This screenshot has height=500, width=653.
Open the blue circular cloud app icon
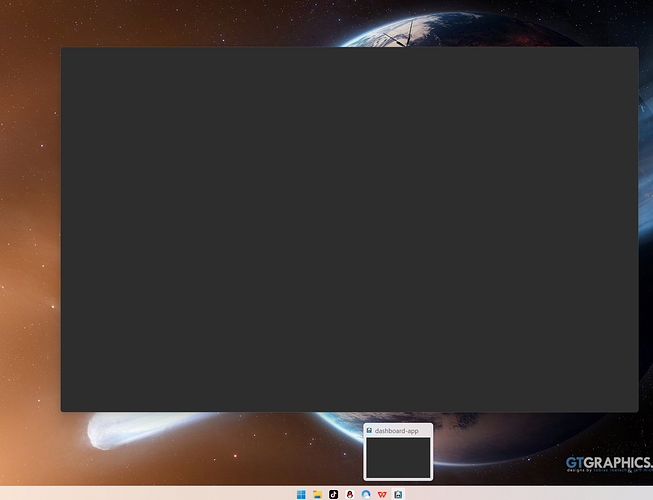tap(366, 494)
